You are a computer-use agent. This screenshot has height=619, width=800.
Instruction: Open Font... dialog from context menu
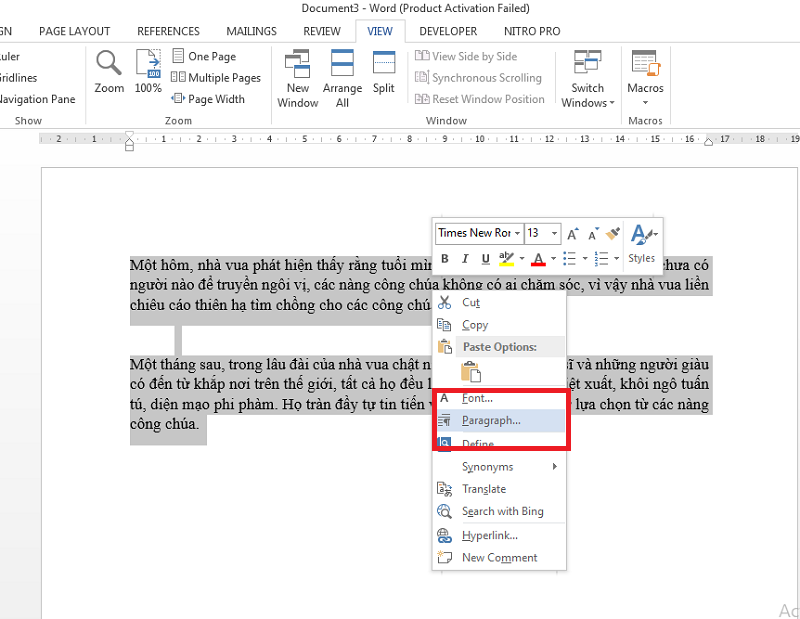pyautogui.click(x=499, y=398)
